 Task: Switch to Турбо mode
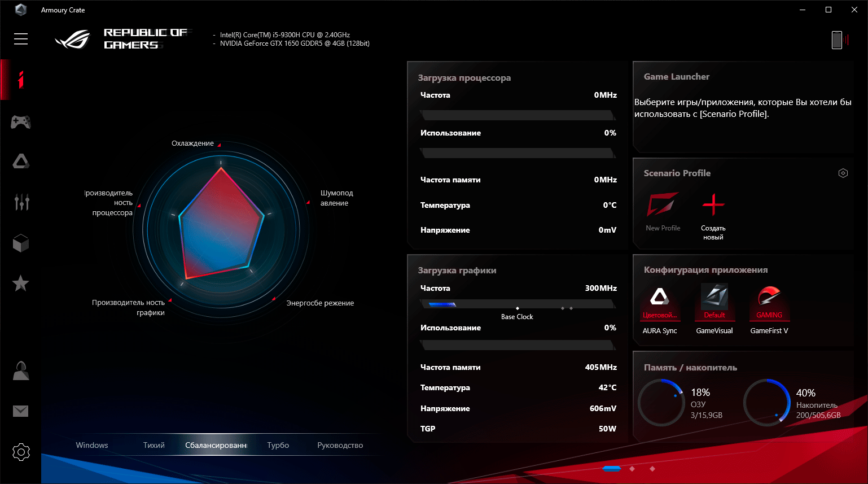278,445
